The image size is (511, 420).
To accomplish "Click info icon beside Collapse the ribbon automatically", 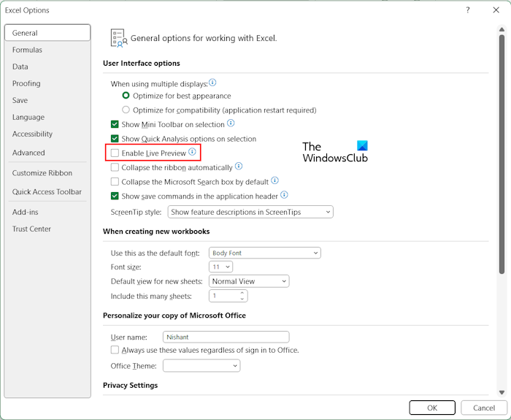I will pos(239,167).
